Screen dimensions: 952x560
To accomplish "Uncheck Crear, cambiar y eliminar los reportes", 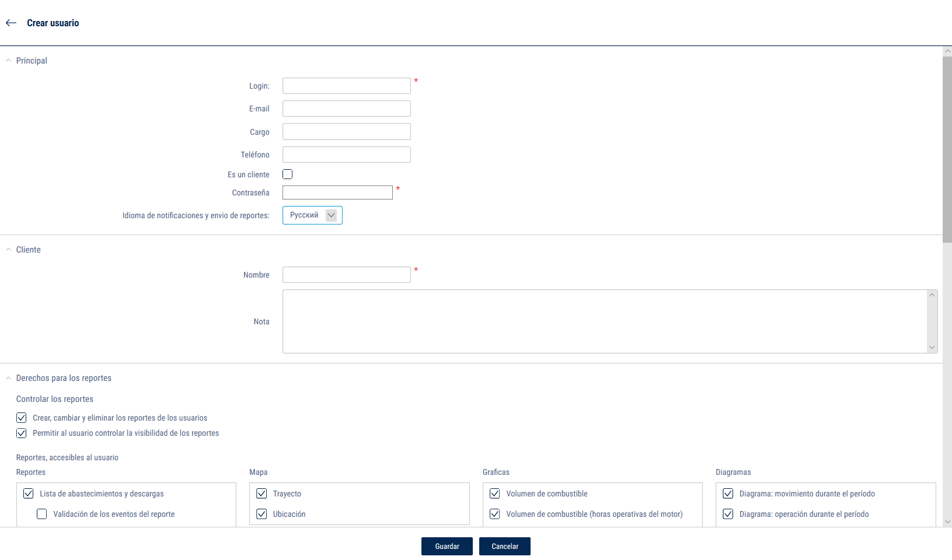I will (x=22, y=418).
